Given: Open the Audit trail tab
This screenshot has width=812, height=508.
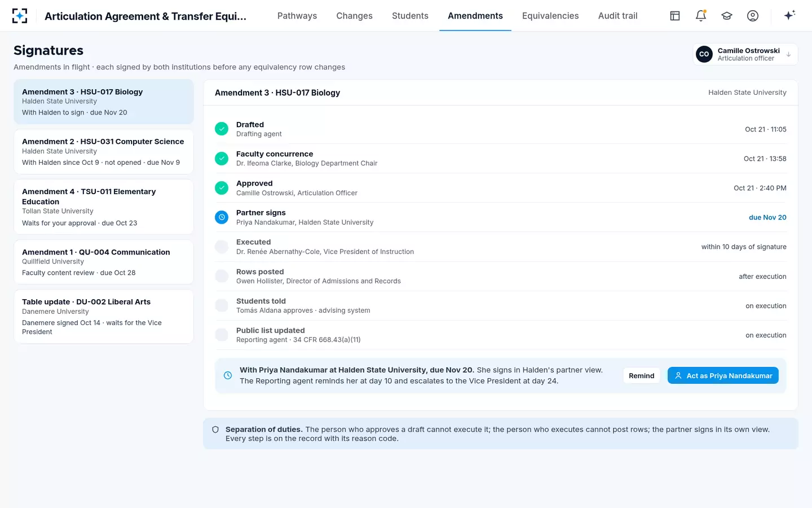Looking at the screenshot, I should [x=617, y=16].
